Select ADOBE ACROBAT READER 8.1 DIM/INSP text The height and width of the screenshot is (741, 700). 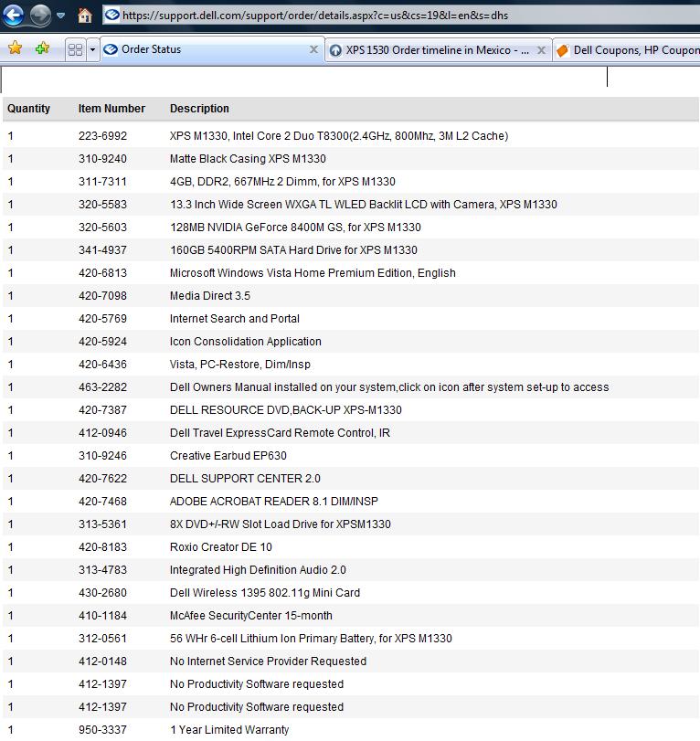pyautogui.click(x=273, y=502)
